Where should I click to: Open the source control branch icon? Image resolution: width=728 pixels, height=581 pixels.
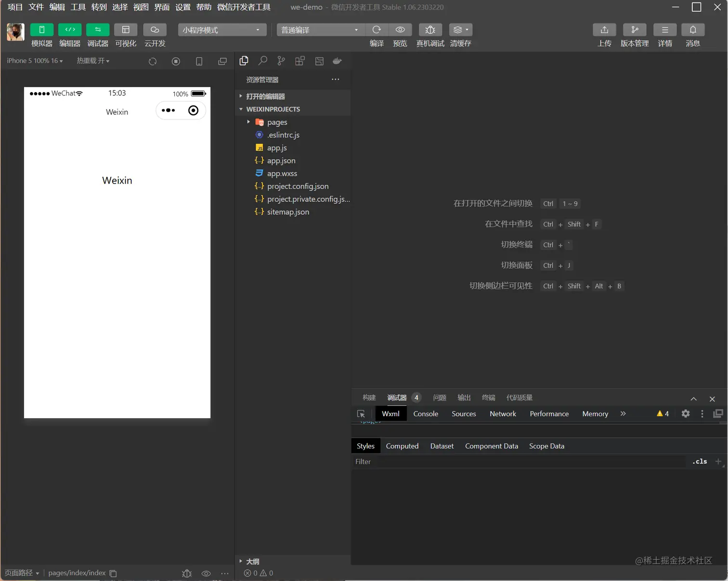pos(281,61)
